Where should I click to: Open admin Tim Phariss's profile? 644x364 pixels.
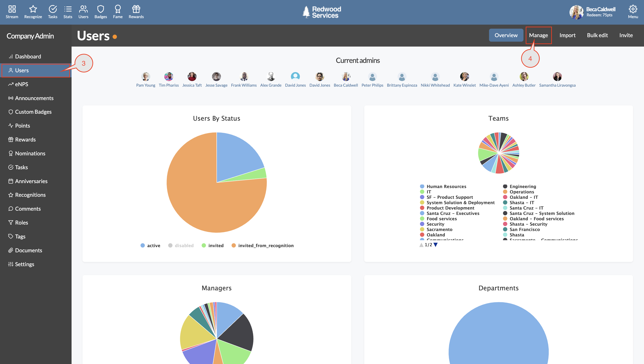point(169,80)
